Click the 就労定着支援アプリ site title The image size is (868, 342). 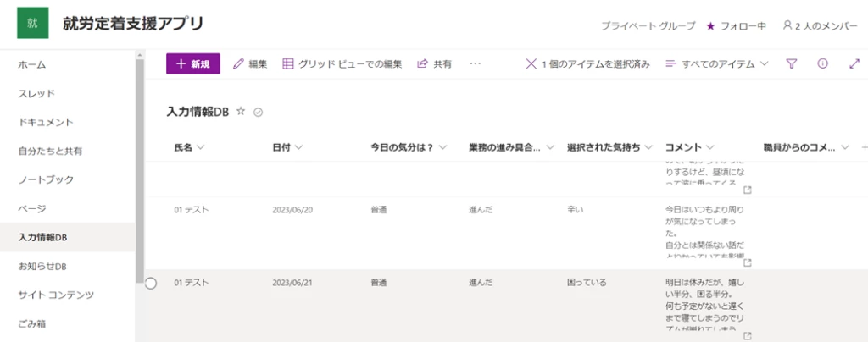[133, 24]
